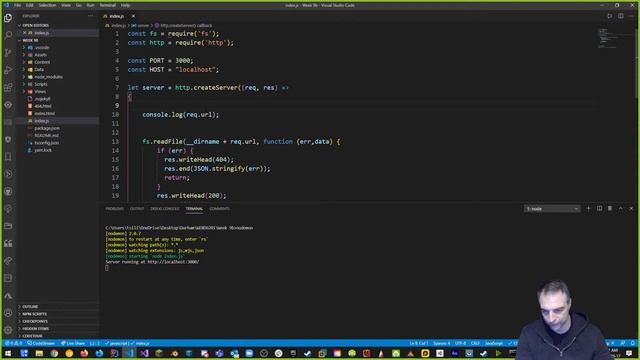Change indentation via Spaces: 4 status item

[442, 343]
